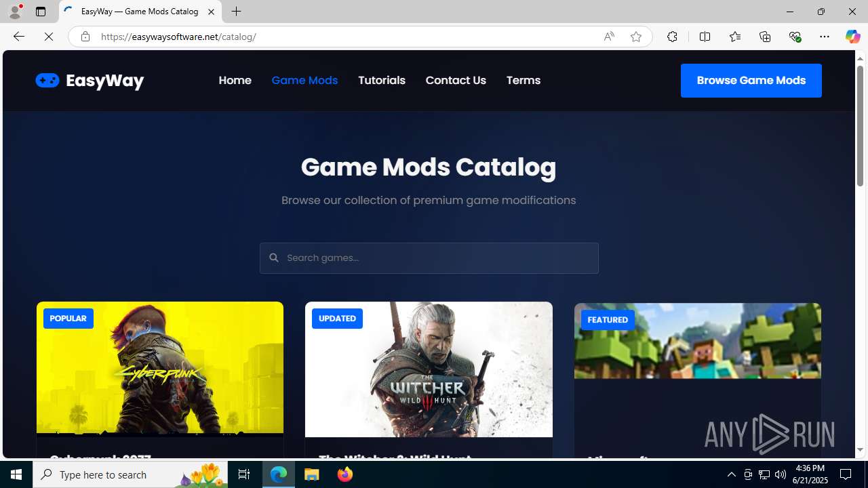Open the Tab actions menu

[x=41, y=12]
